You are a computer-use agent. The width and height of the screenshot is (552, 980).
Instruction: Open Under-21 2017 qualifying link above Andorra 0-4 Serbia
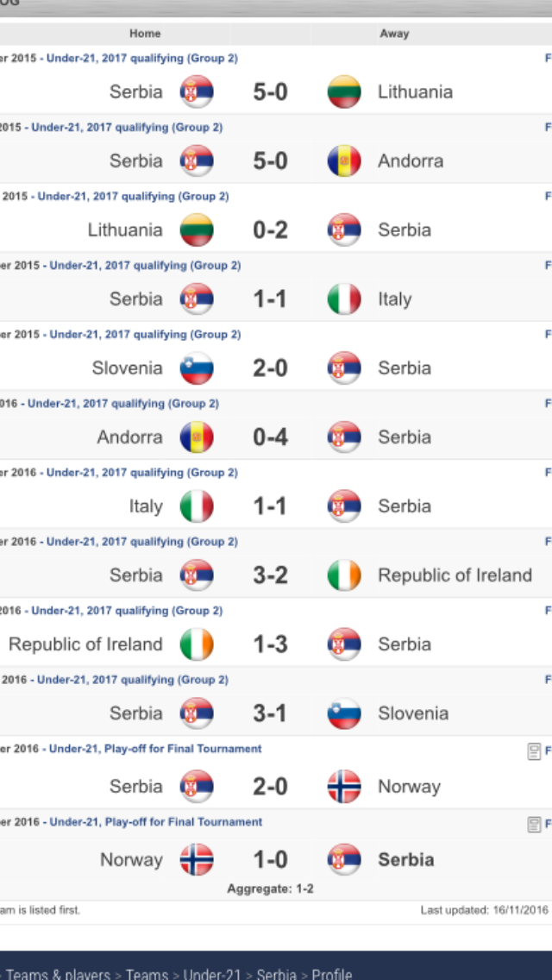(x=123, y=405)
